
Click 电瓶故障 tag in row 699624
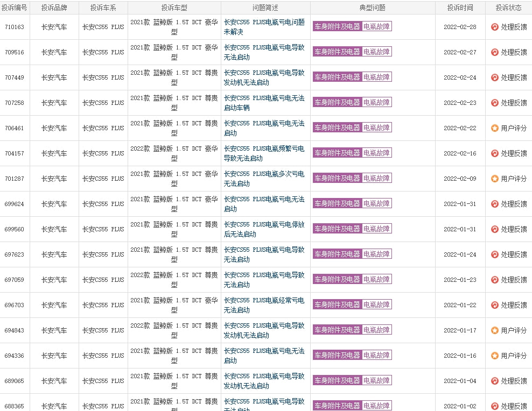pos(376,204)
